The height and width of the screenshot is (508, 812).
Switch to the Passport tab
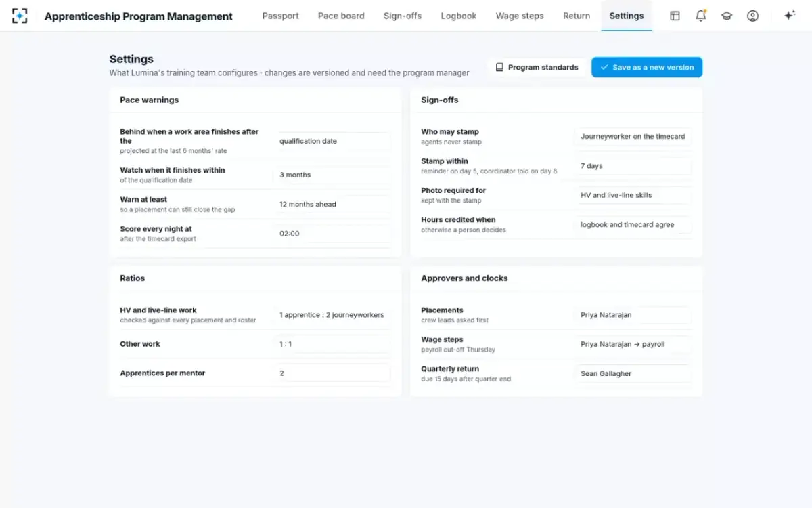(x=280, y=16)
